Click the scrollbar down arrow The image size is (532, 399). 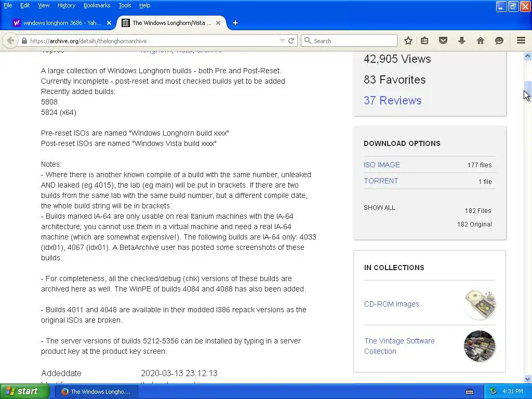(528, 379)
